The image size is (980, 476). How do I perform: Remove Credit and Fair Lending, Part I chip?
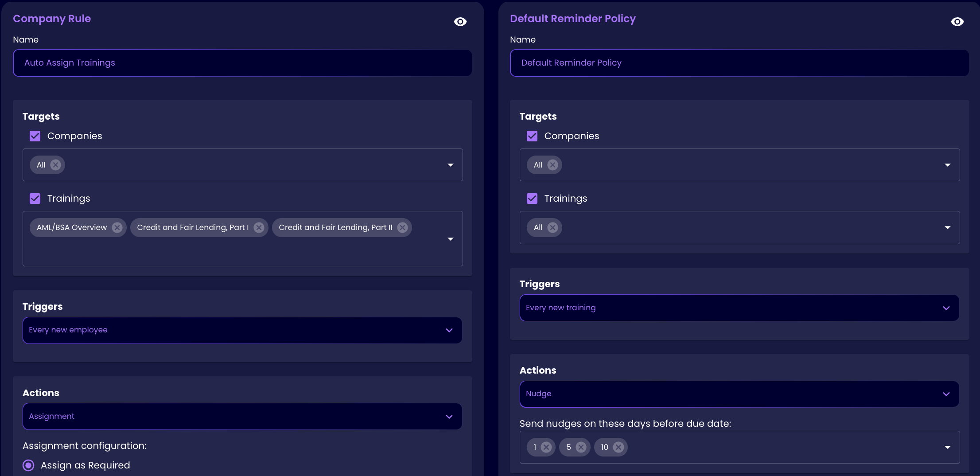coord(259,227)
